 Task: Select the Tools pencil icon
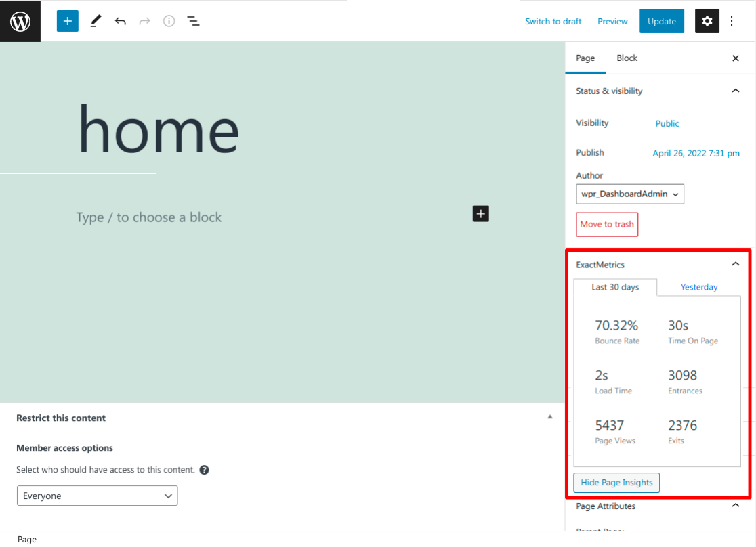(x=96, y=21)
